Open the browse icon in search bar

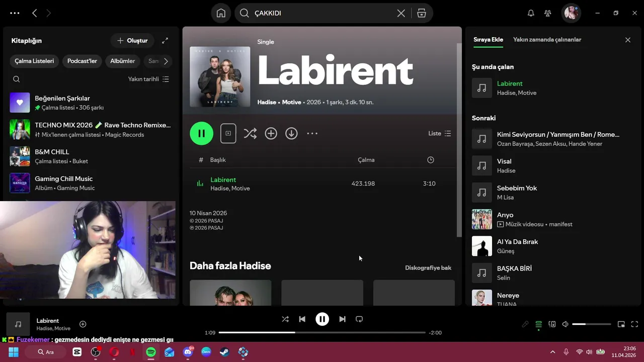pos(422,13)
